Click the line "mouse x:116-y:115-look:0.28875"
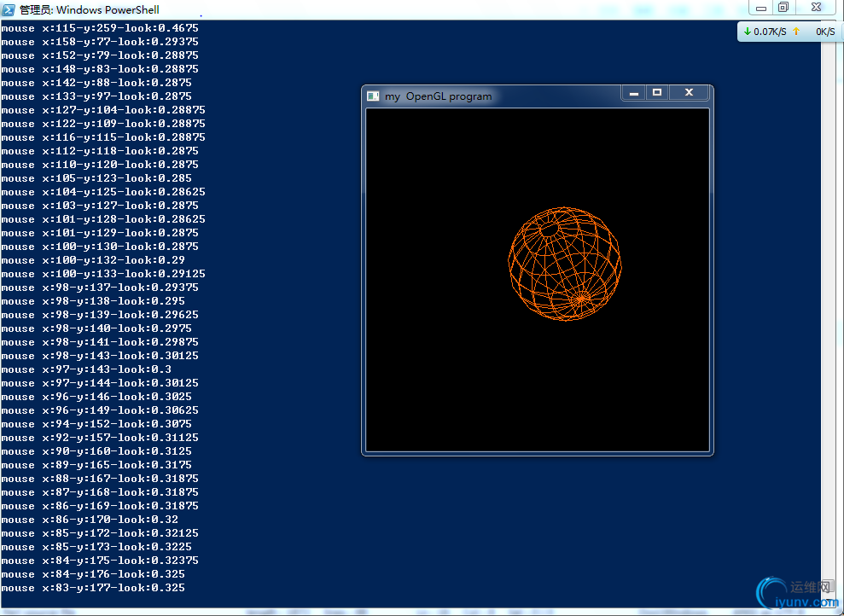844x616 pixels. pyautogui.click(x=103, y=137)
